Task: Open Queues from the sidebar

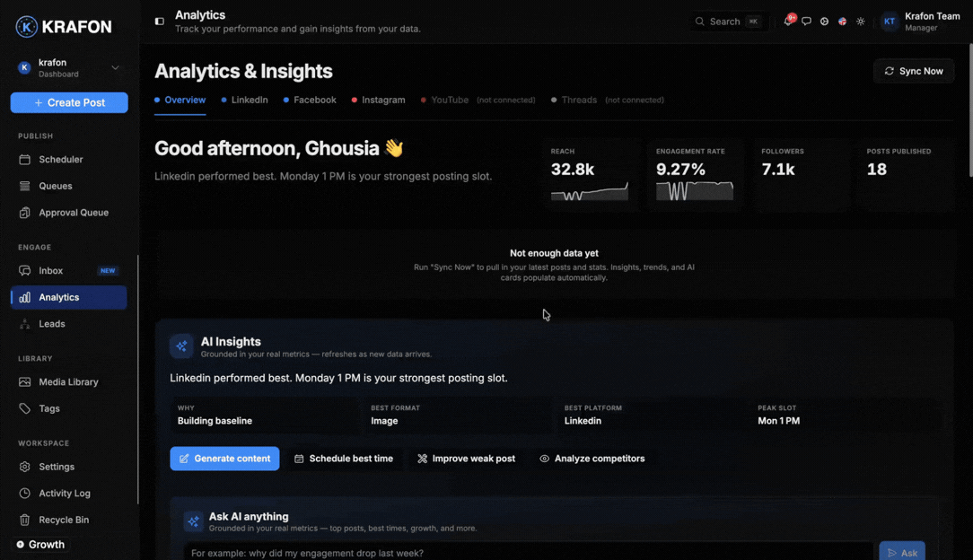Action: pos(69,186)
